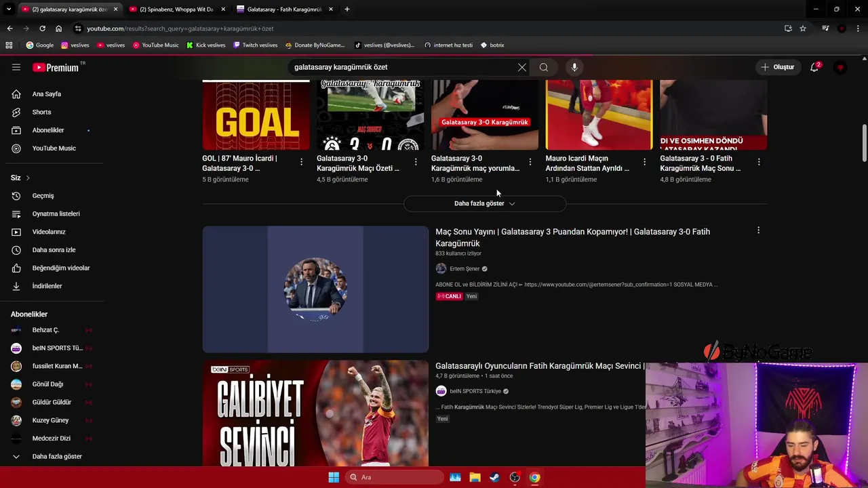
Task: Switch to Spinabenz, Whoppa Wit Da tab
Action: tap(176, 9)
